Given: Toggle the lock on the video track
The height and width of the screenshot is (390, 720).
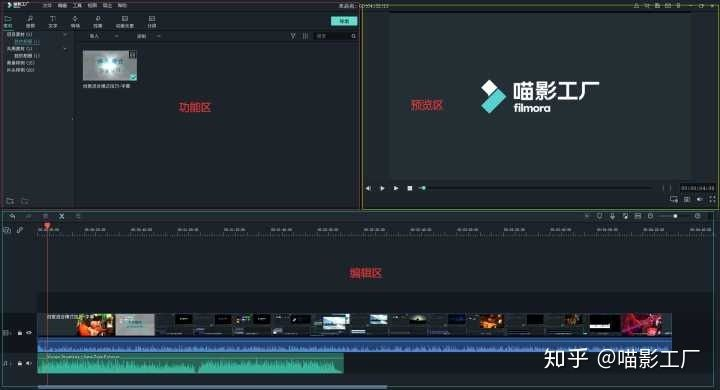Looking at the screenshot, I should tap(20, 333).
